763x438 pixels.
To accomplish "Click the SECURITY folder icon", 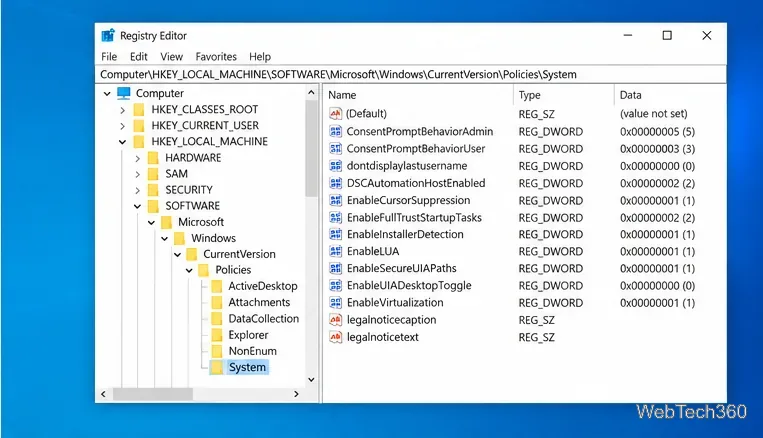I will tap(153, 190).
